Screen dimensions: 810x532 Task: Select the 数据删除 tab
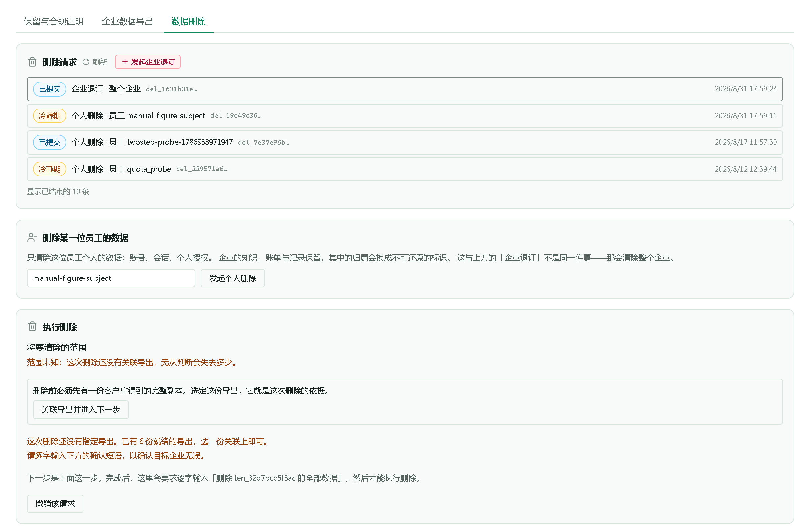189,21
